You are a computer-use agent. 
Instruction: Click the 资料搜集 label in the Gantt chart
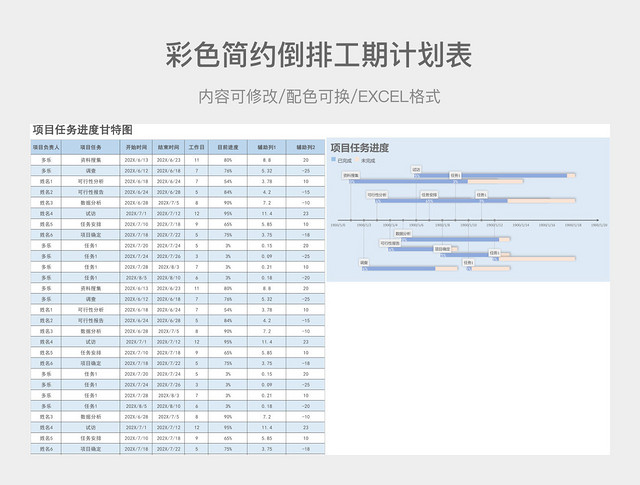pos(351,176)
